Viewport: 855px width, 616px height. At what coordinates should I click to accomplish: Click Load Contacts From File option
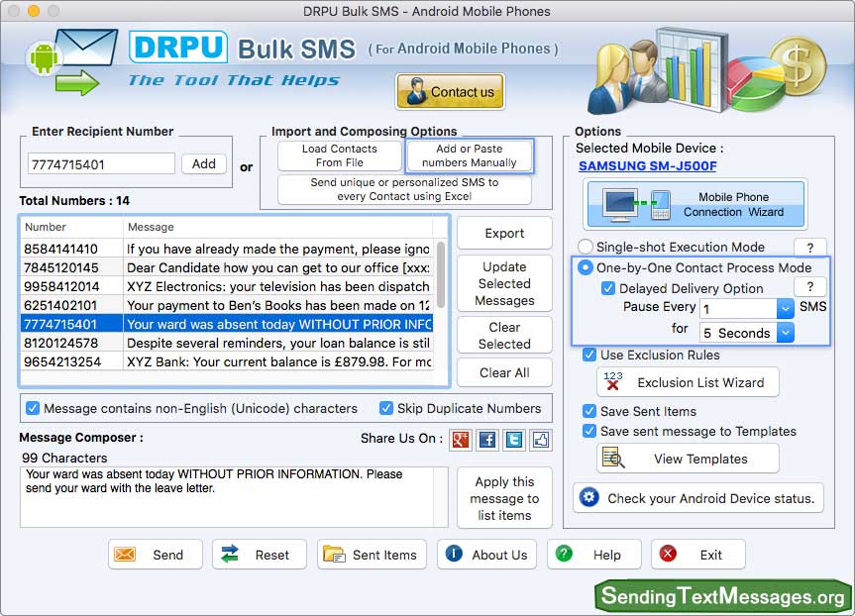(339, 155)
